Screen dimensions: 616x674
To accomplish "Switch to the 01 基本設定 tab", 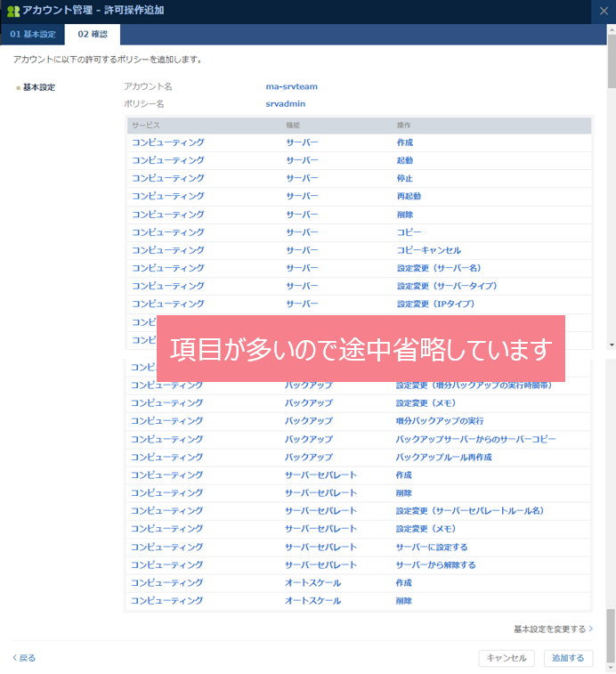I will pos(33,35).
